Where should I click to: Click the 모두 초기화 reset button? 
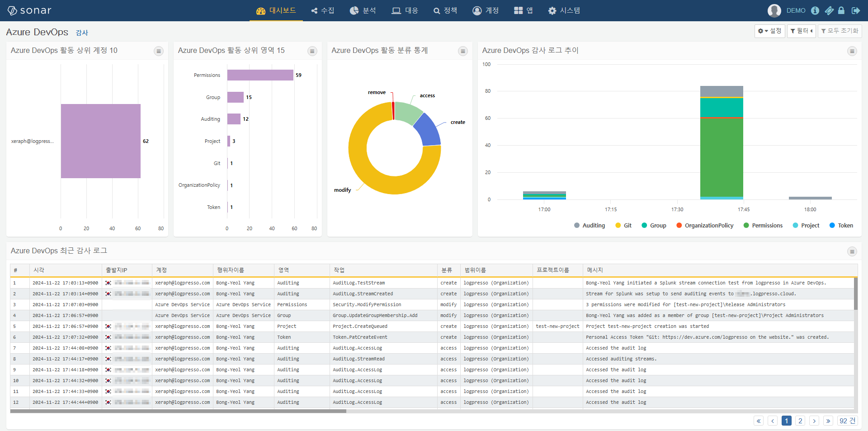pyautogui.click(x=840, y=31)
